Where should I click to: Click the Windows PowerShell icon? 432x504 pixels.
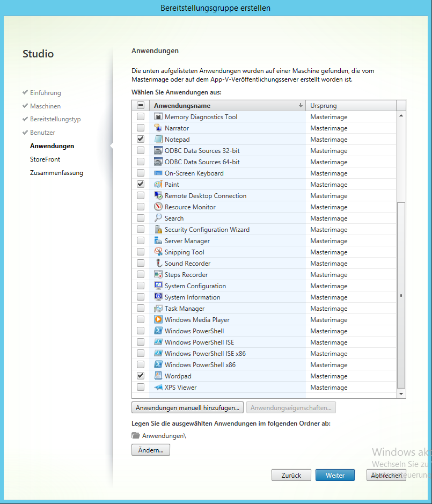click(158, 331)
